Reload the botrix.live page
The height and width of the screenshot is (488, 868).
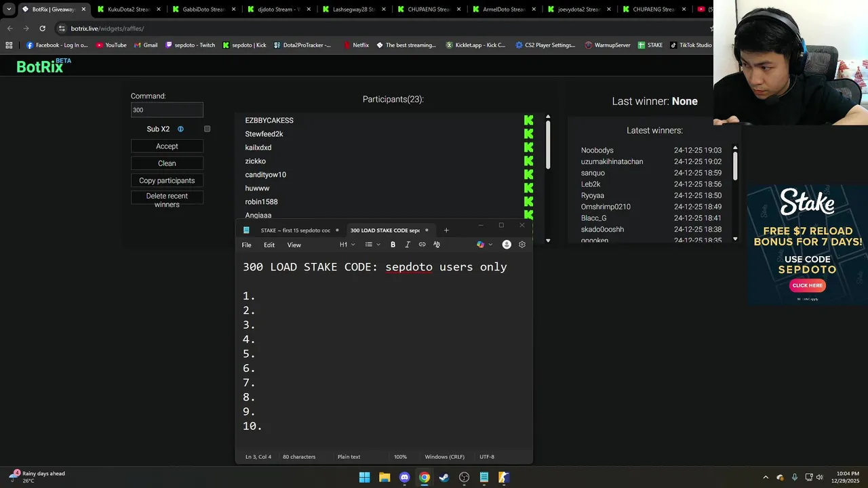[42, 28]
